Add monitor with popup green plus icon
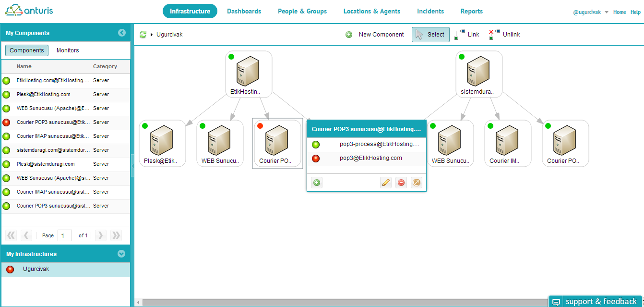 [317, 183]
